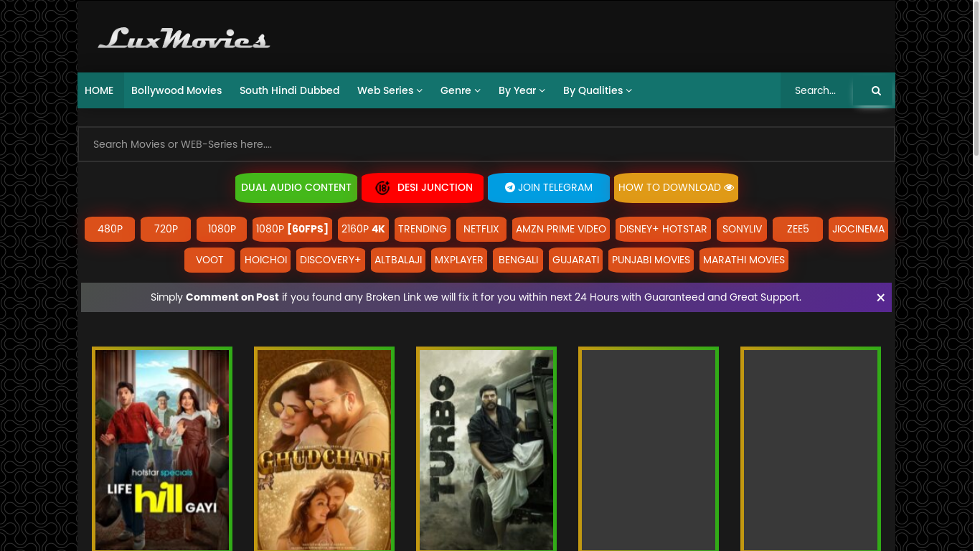Close the broken link notice banner
980x551 pixels.
pos(880,298)
